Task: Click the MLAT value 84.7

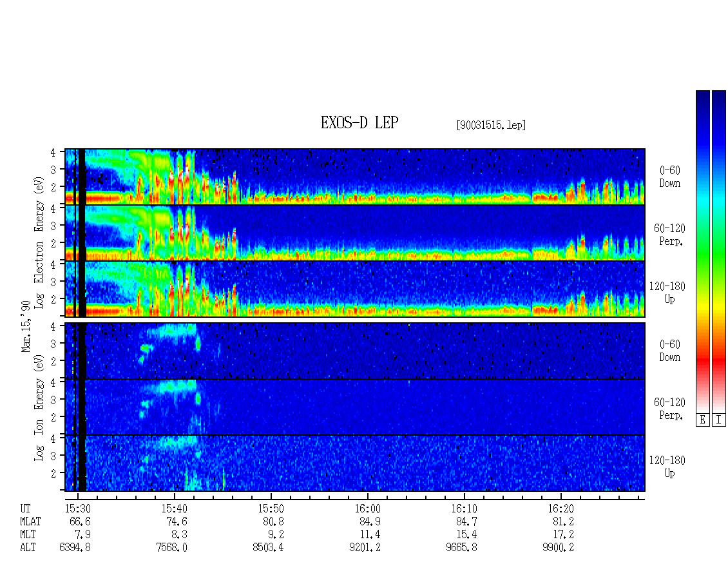Action: pyautogui.click(x=466, y=521)
